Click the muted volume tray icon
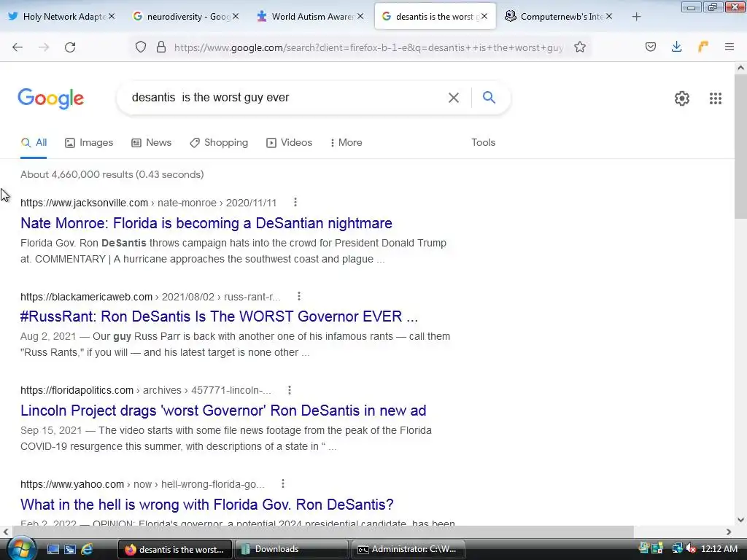747x560 pixels. click(x=691, y=548)
